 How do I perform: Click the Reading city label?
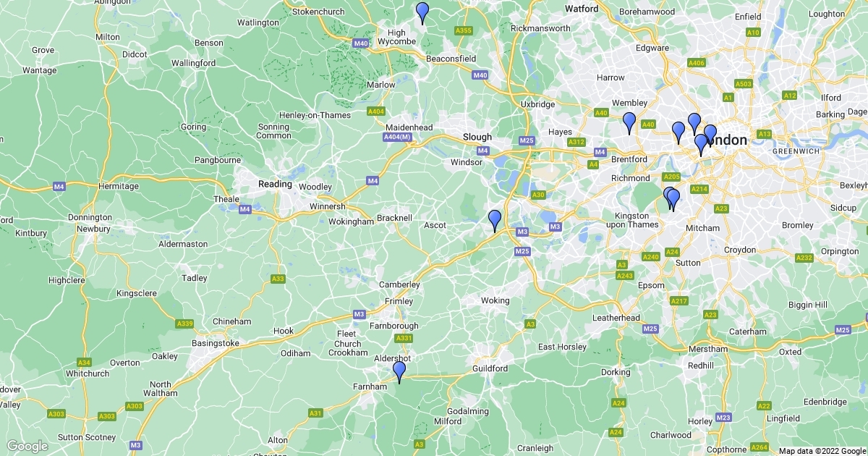pos(275,185)
